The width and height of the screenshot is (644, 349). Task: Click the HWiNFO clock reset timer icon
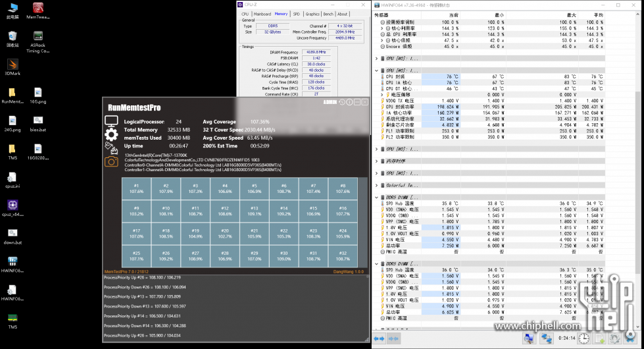[x=584, y=338]
